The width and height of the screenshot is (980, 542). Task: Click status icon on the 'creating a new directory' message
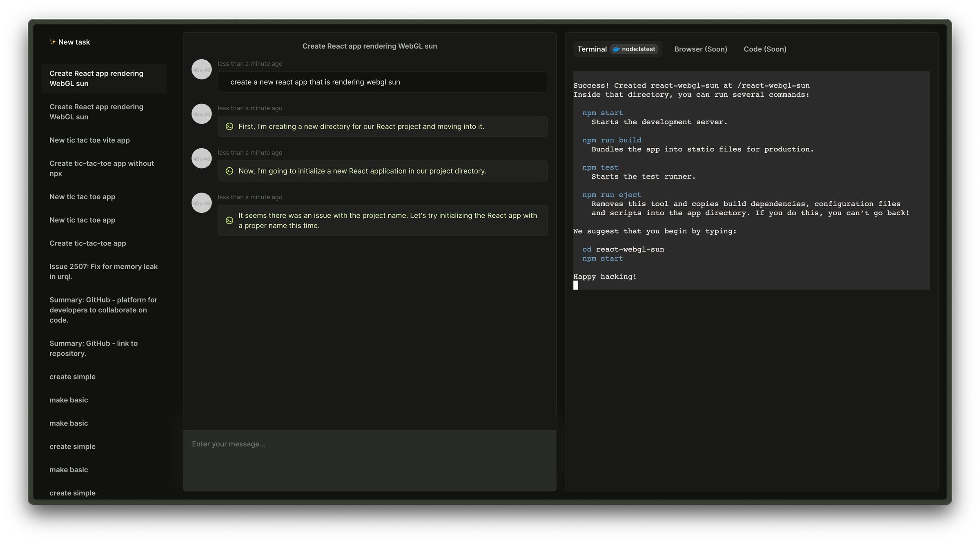[x=229, y=127]
